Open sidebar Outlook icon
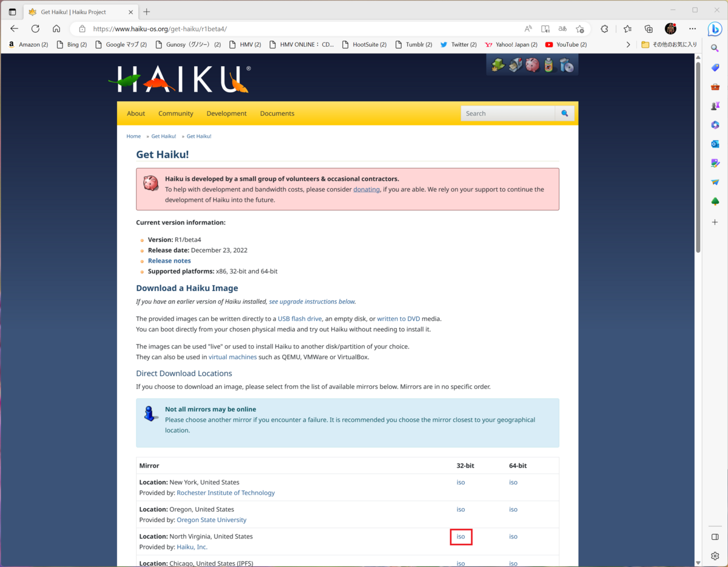 coord(715,144)
